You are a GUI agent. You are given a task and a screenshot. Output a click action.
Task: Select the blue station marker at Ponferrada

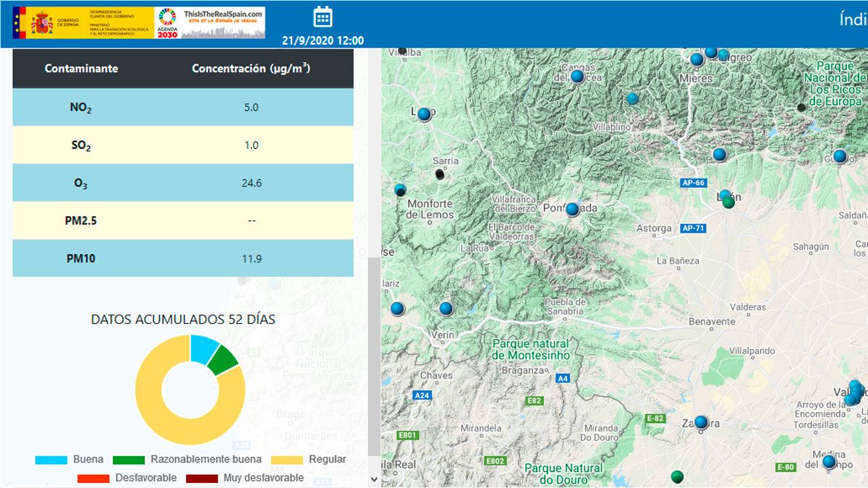click(572, 210)
